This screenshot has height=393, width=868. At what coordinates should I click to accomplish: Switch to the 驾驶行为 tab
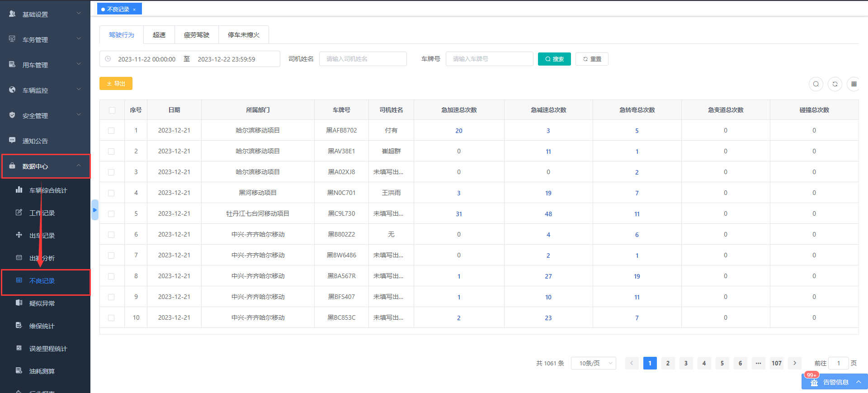(122, 35)
